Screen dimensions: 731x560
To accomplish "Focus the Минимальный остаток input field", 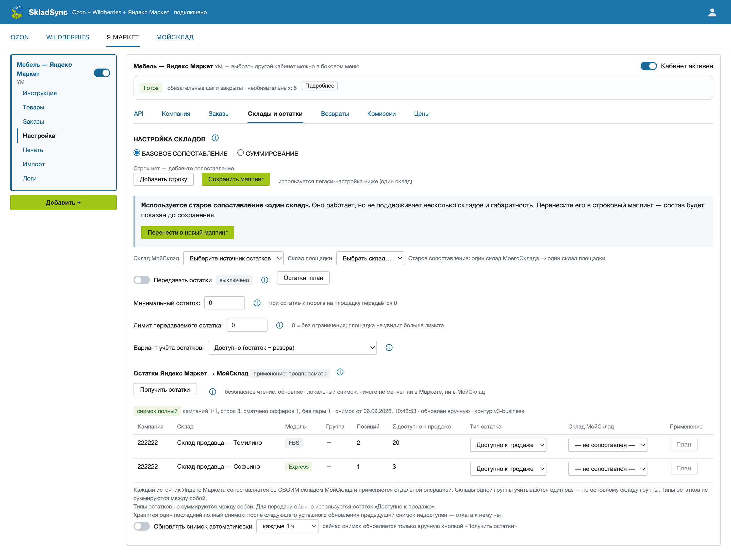I will coord(225,303).
